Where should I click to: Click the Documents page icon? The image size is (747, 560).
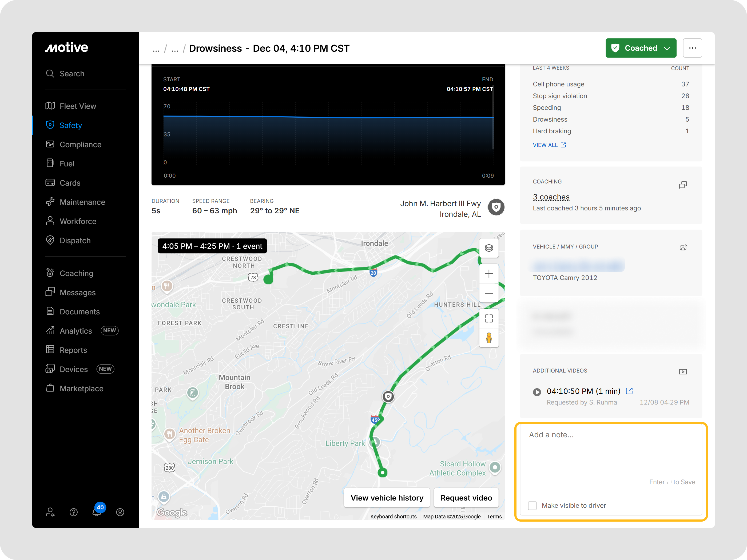pos(50,311)
